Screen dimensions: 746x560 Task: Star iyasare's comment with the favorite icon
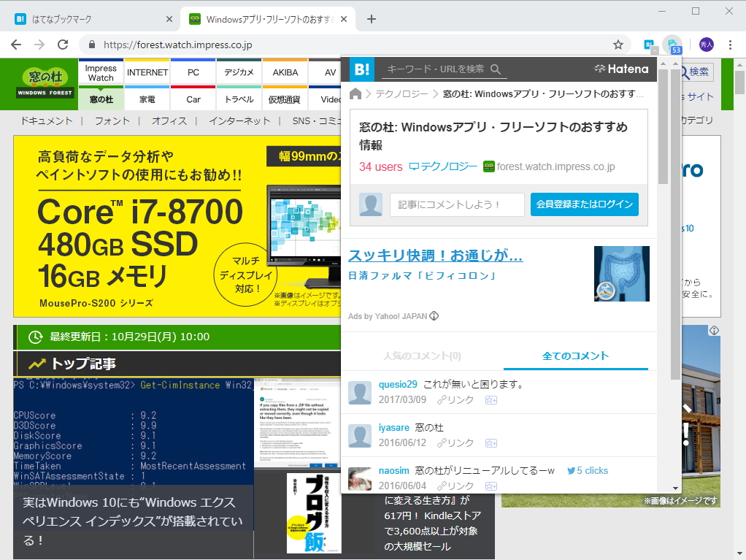click(x=492, y=442)
